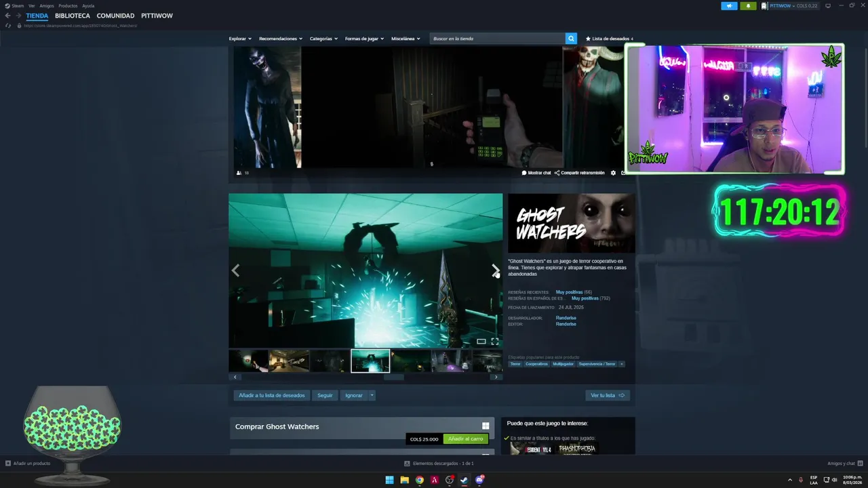The image size is (868, 488).
Task: Open the BIBLIOTECA tab
Action: coord(73,16)
